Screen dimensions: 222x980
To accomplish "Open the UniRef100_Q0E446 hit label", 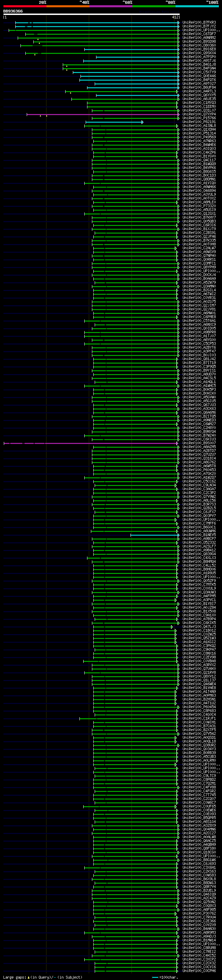I will tap(199, 76).
